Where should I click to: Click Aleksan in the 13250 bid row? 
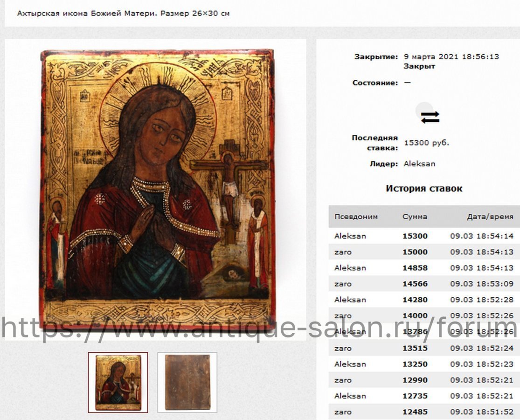(x=350, y=364)
